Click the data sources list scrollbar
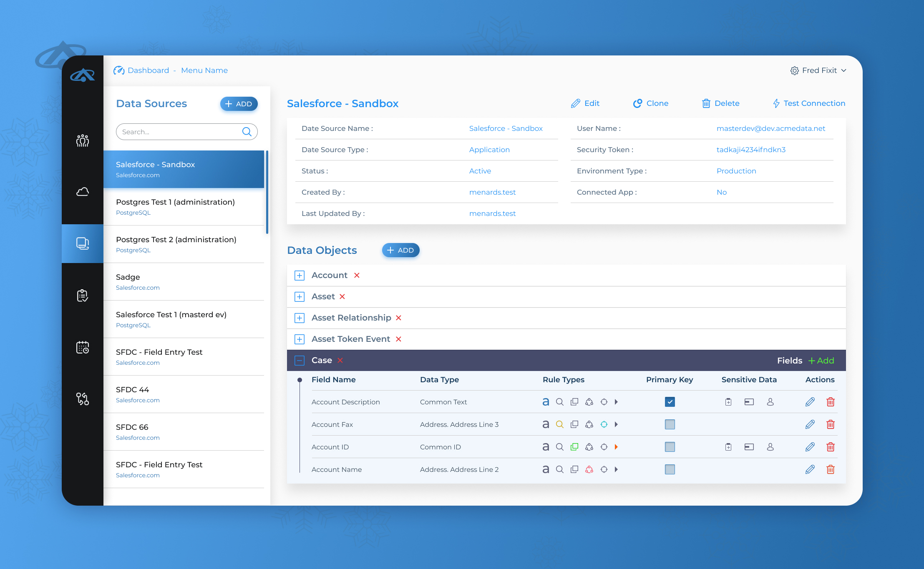The image size is (924, 569). point(267,192)
